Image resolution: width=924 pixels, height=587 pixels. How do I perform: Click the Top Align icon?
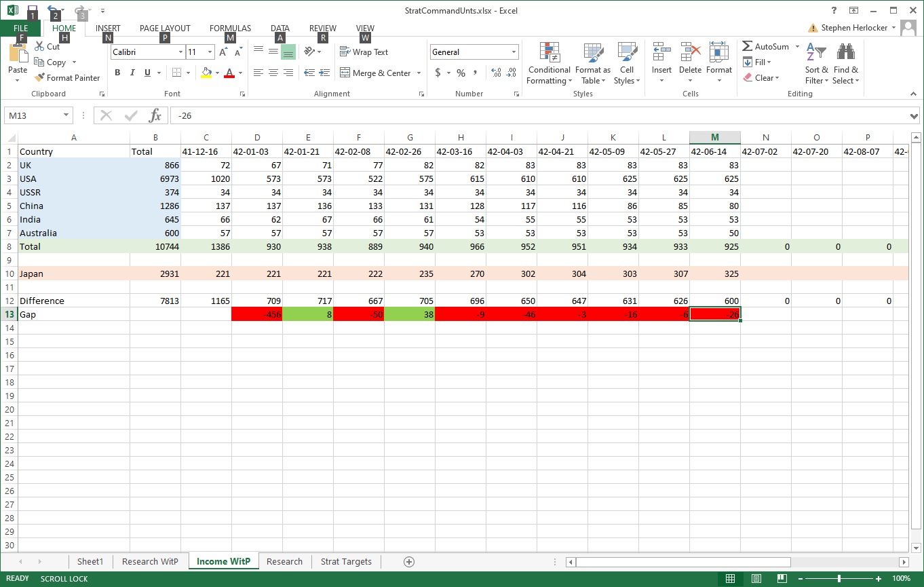[258, 52]
